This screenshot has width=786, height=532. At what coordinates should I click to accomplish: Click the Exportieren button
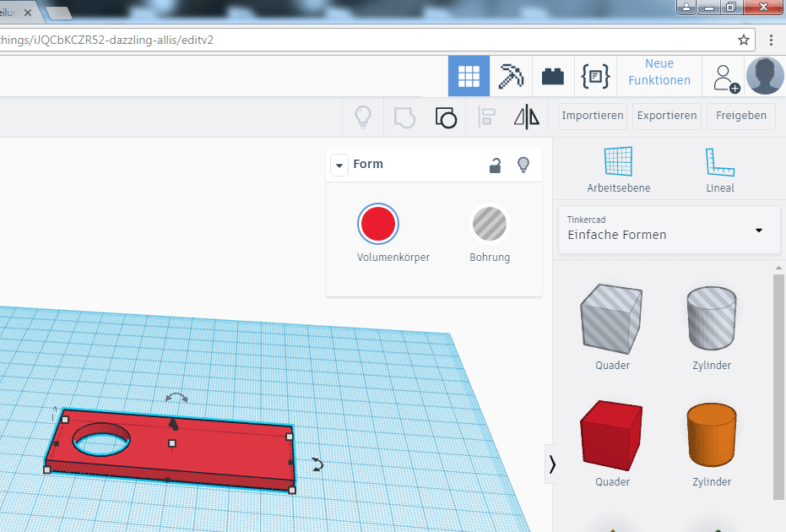pyautogui.click(x=667, y=116)
